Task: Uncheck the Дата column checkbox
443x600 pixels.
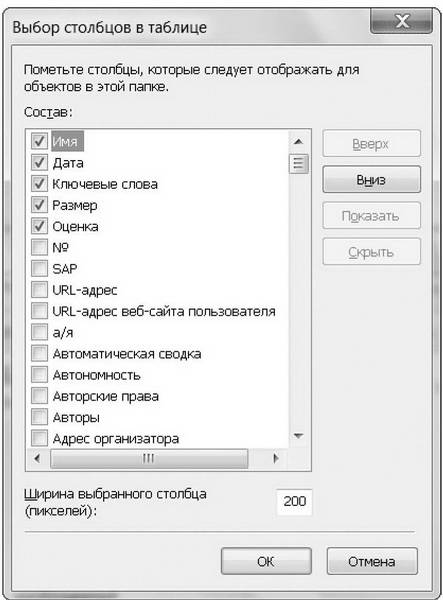Action: pos(39,162)
